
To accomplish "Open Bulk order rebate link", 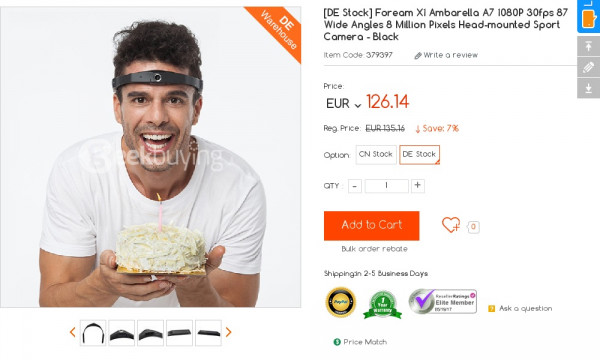I will [374, 249].
